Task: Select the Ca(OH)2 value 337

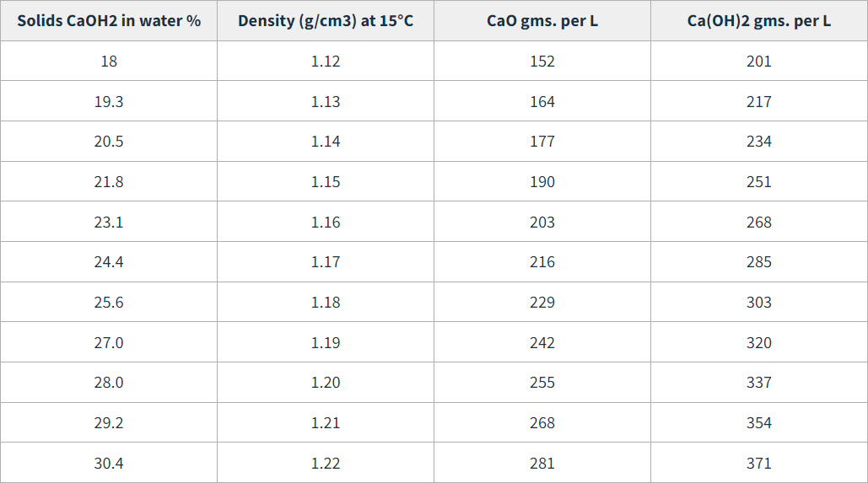Action: pyautogui.click(x=759, y=383)
